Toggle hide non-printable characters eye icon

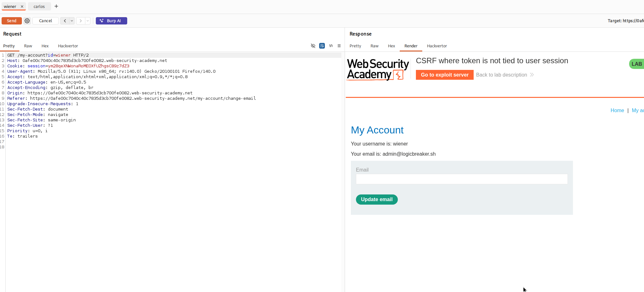click(x=313, y=46)
